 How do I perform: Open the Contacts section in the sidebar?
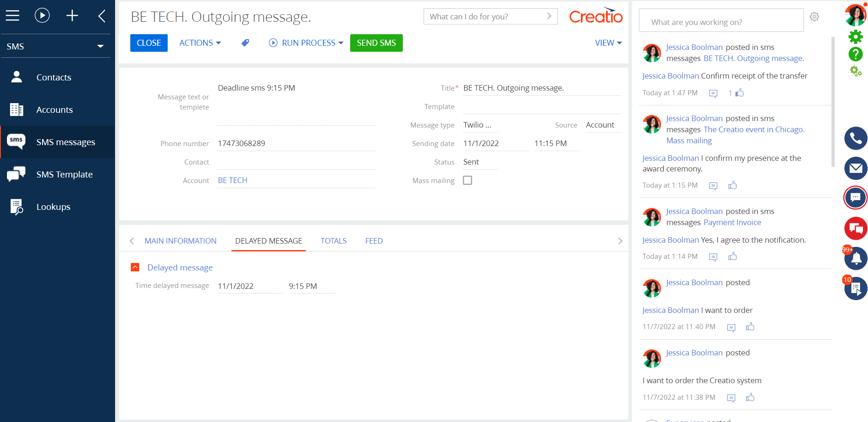click(x=54, y=77)
